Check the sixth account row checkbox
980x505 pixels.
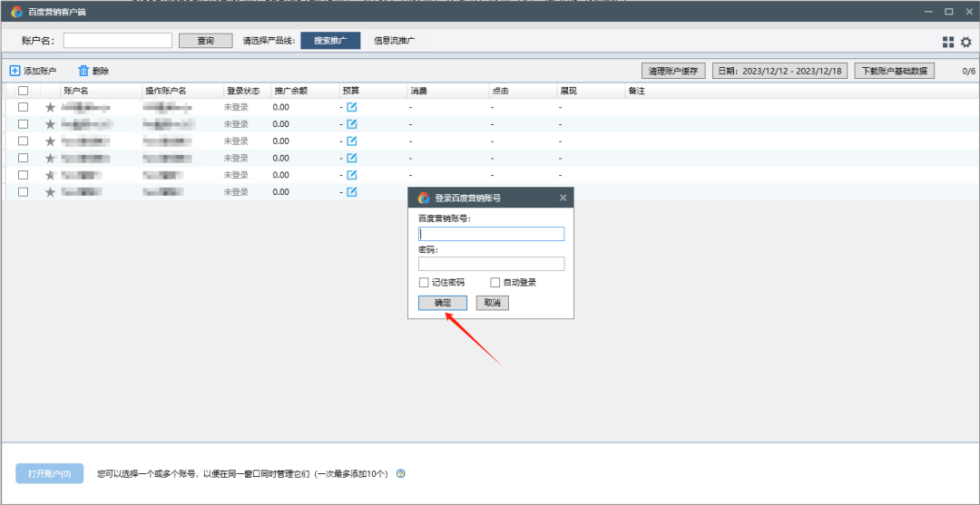[23, 191]
